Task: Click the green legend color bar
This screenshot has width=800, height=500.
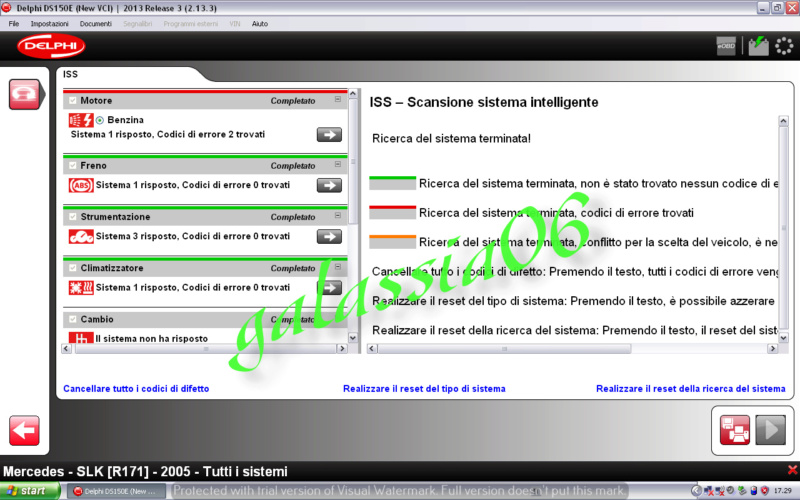Action: [x=392, y=183]
